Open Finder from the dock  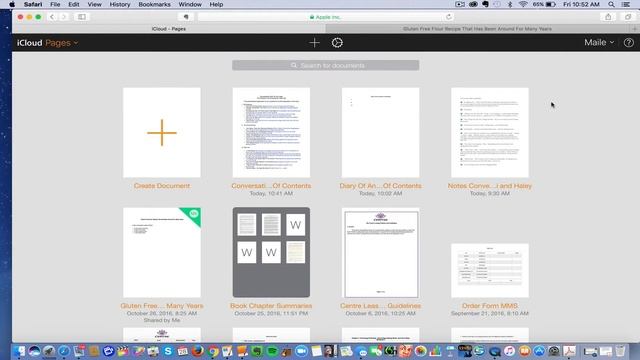tap(19, 351)
